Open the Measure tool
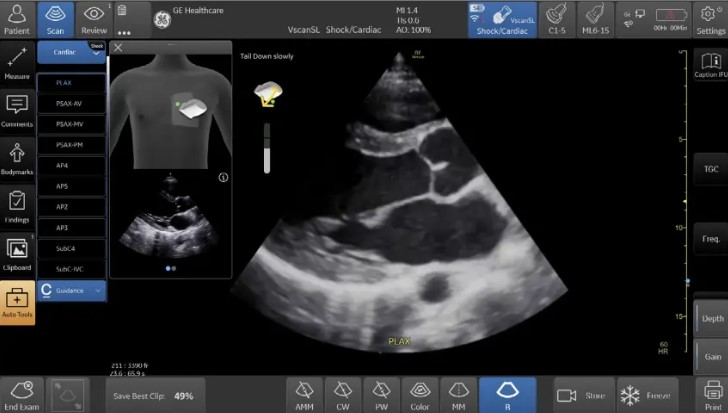This screenshot has width=728, height=413. click(x=17, y=63)
